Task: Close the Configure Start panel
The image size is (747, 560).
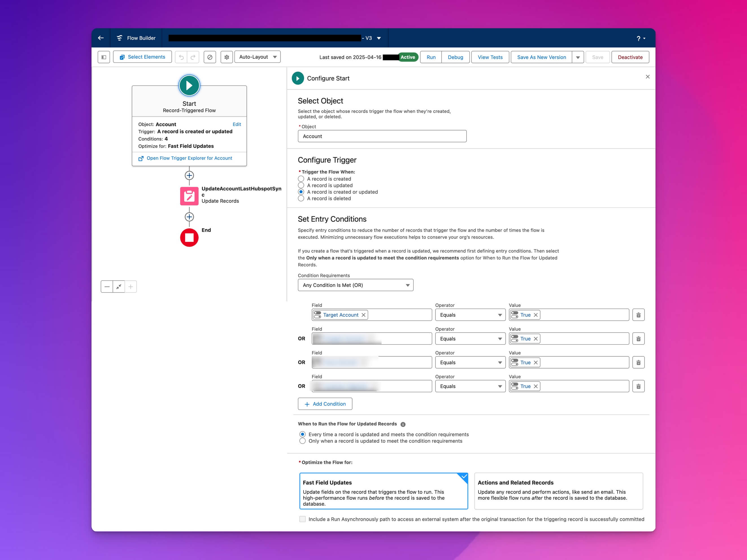Action: [x=647, y=77]
